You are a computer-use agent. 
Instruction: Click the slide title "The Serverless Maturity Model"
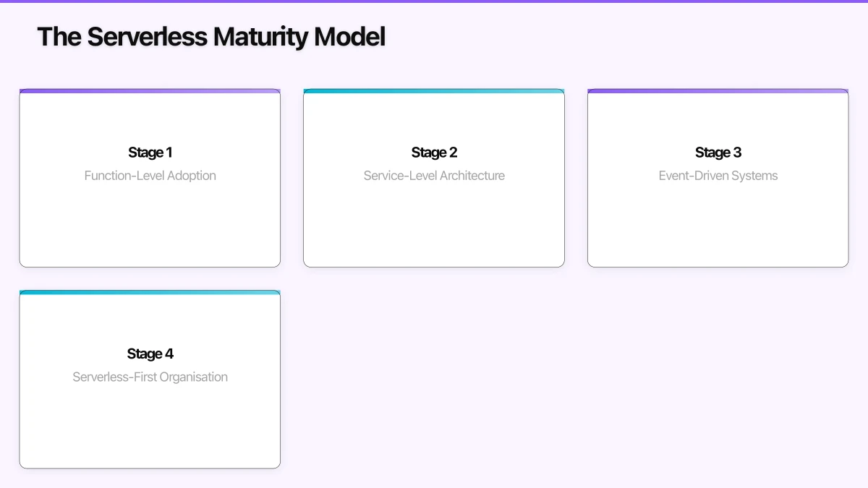(x=211, y=36)
